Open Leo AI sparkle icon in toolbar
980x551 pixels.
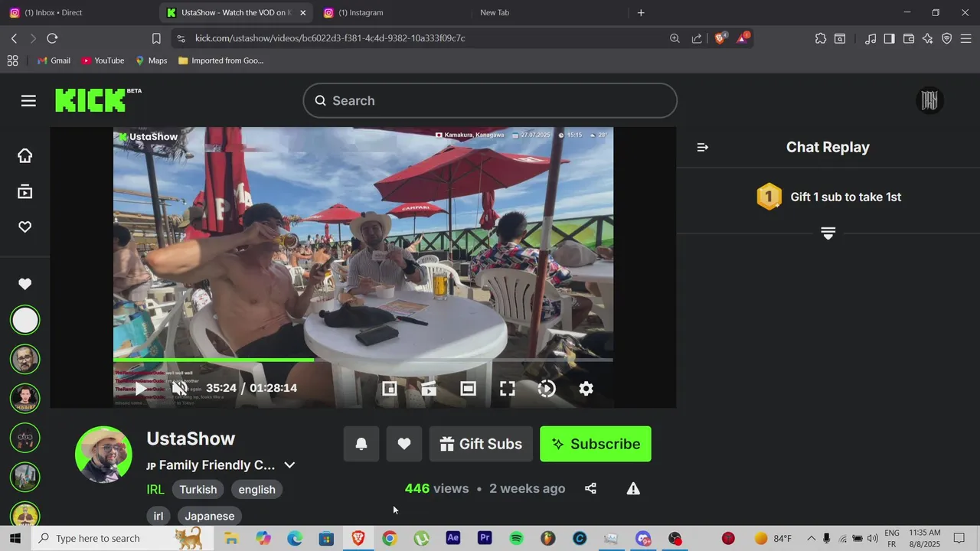pyautogui.click(x=928, y=38)
